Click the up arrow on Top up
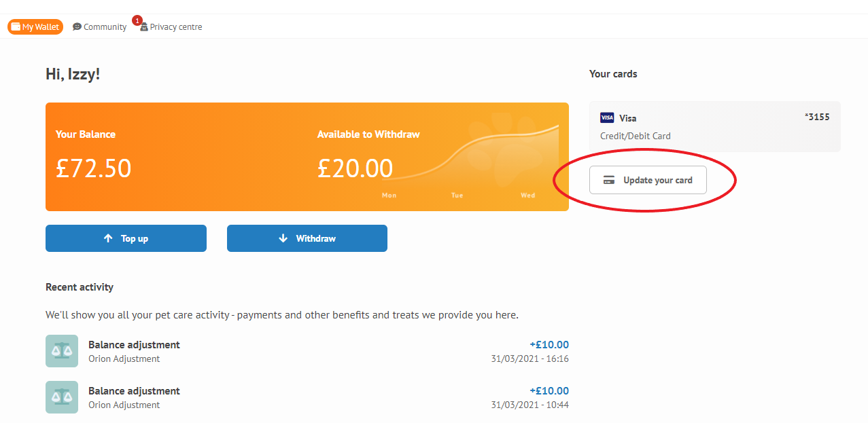 click(108, 238)
